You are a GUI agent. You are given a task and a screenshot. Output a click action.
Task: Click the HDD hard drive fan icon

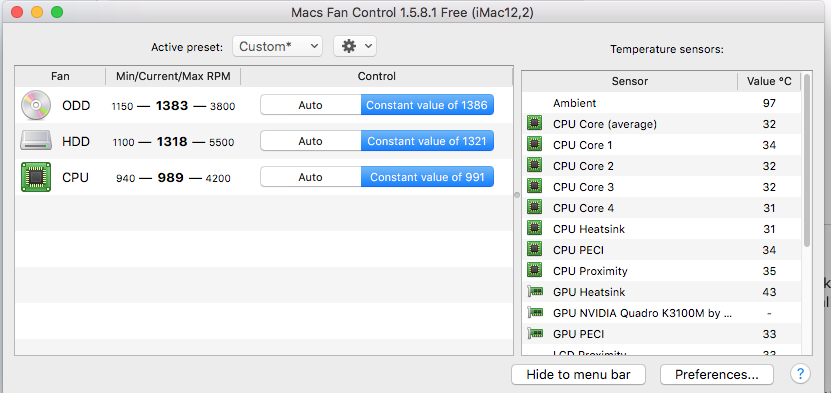pos(36,141)
